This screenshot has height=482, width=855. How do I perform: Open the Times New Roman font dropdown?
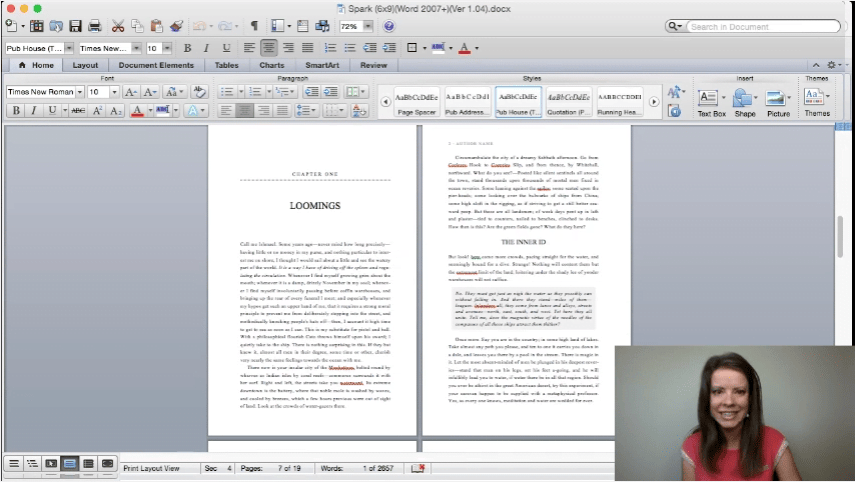[x=78, y=92]
